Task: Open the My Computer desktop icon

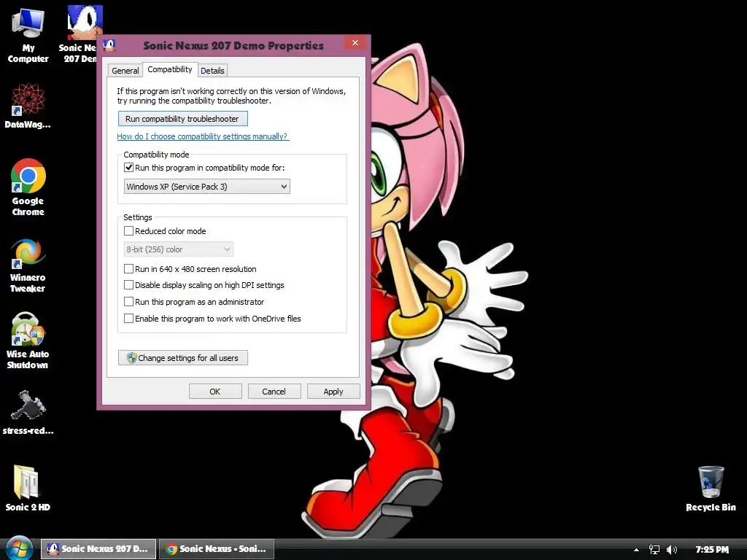Action: 28,36
